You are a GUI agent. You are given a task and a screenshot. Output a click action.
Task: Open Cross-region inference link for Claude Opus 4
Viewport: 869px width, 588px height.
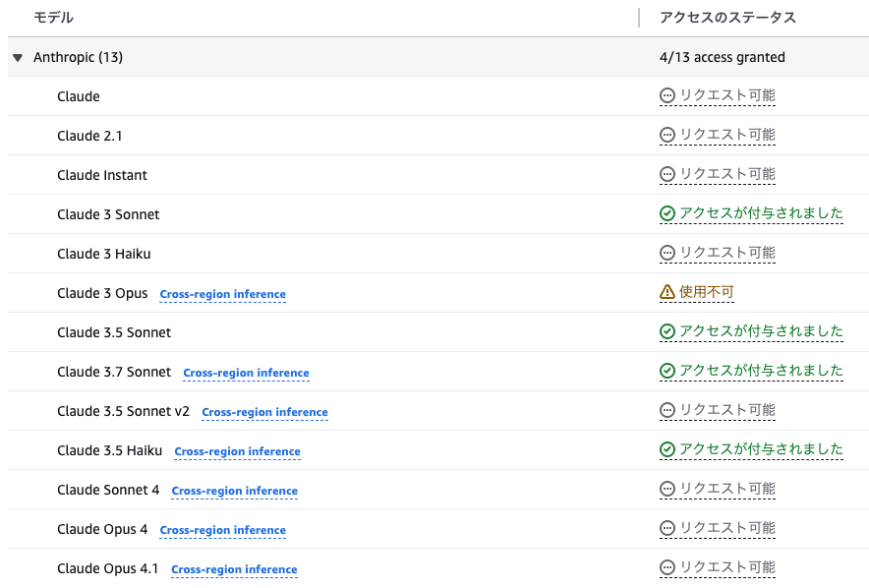click(x=223, y=530)
